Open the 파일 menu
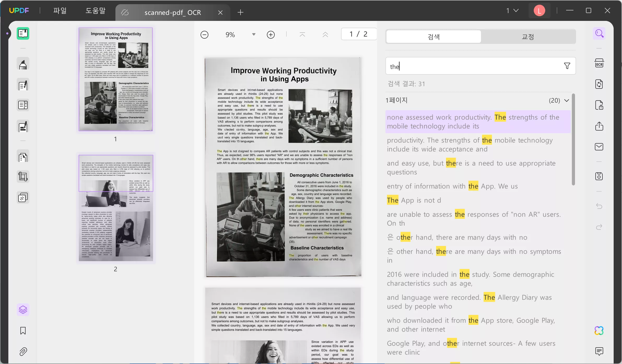This screenshot has width=622, height=364. pyautogui.click(x=60, y=10)
